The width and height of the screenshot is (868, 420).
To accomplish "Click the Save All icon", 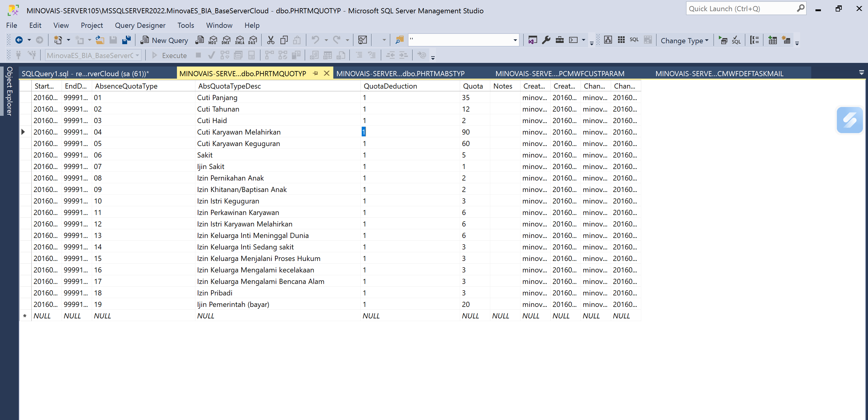I will pos(127,41).
